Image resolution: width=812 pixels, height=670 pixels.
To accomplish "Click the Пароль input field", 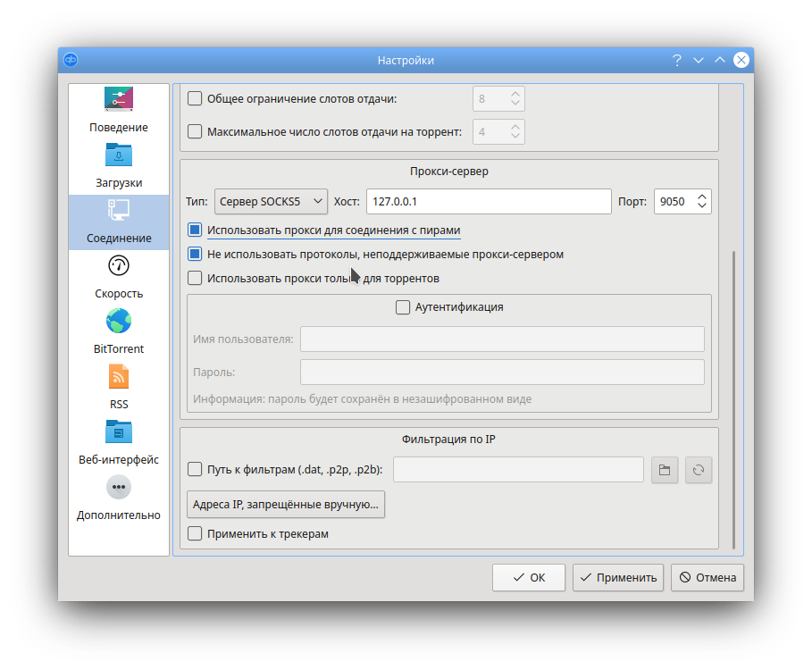I will click(x=502, y=373).
